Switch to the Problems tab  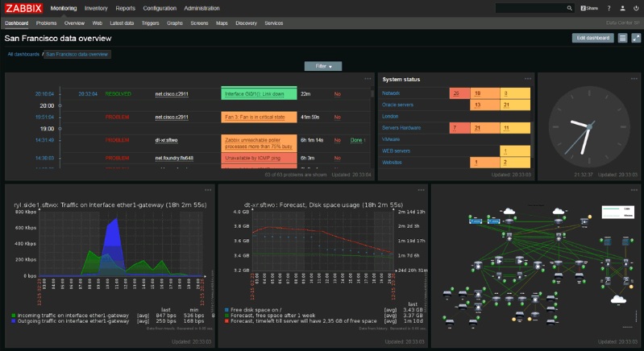click(46, 23)
